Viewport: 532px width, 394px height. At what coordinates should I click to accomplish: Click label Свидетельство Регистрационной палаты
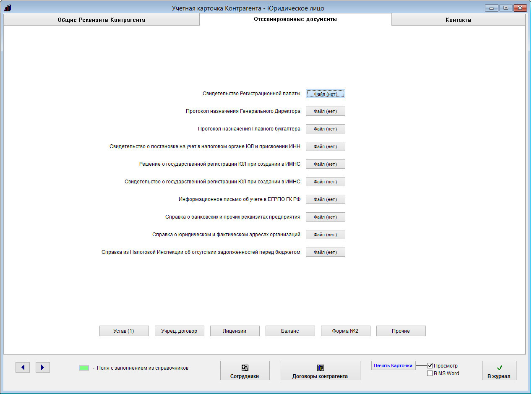[x=251, y=94]
